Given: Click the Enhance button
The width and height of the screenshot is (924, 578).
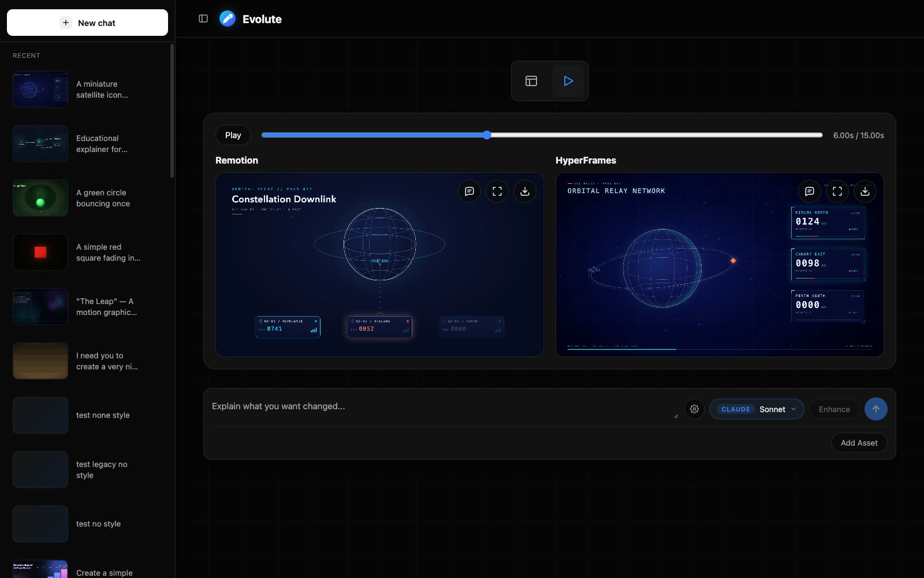Looking at the screenshot, I should pyautogui.click(x=834, y=409).
